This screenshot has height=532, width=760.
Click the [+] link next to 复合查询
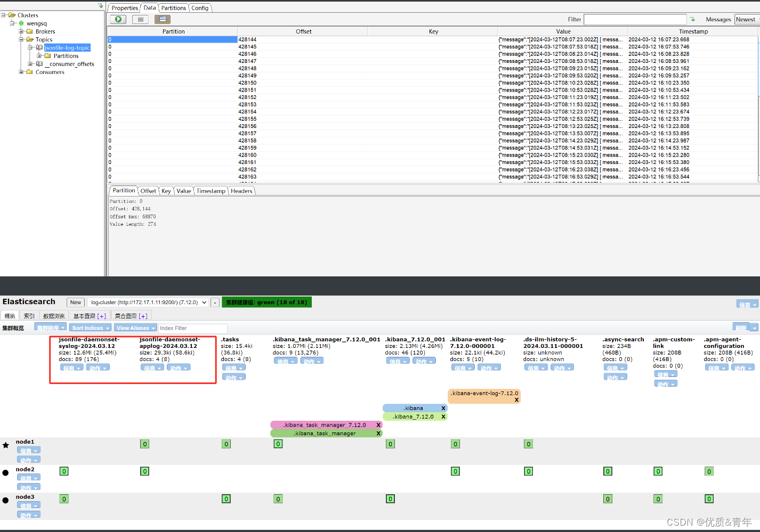click(x=143, y=316)
